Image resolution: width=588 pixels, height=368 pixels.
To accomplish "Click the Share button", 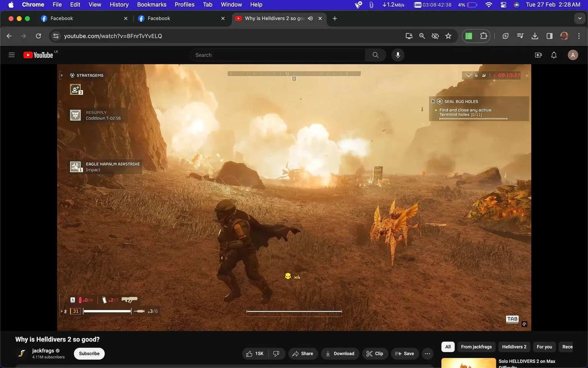I will [x=303, y=353].
